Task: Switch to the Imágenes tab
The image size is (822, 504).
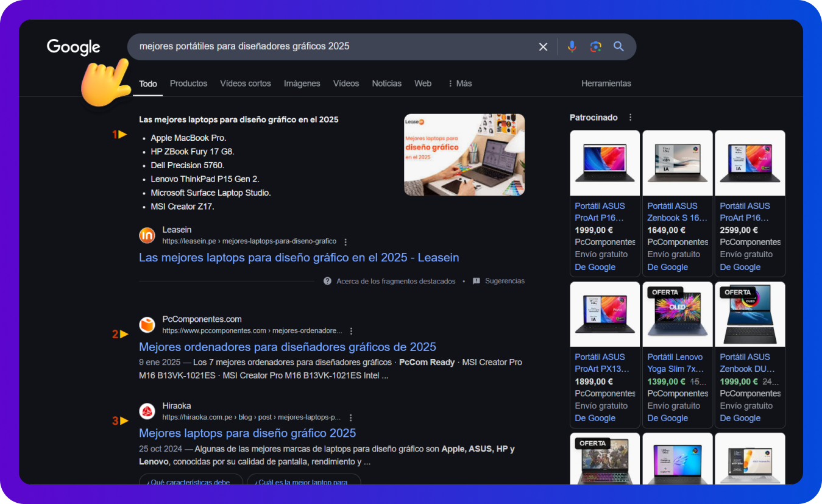Action: tap(302, 83)
